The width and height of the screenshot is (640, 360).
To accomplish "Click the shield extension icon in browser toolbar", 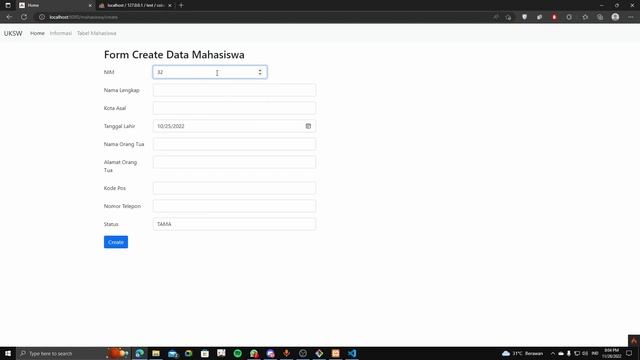I will tap(524, 17).
